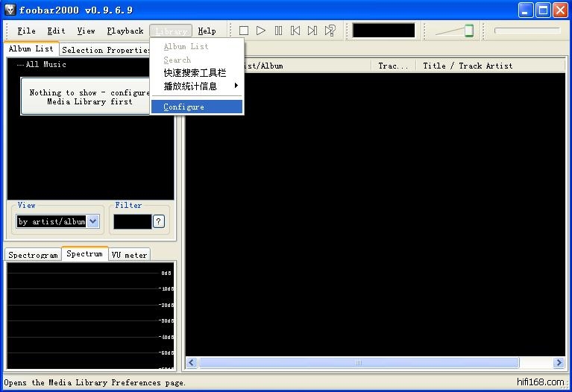Click the foobar2000 title bar icon
572x392 pixels.
(10, 10)
